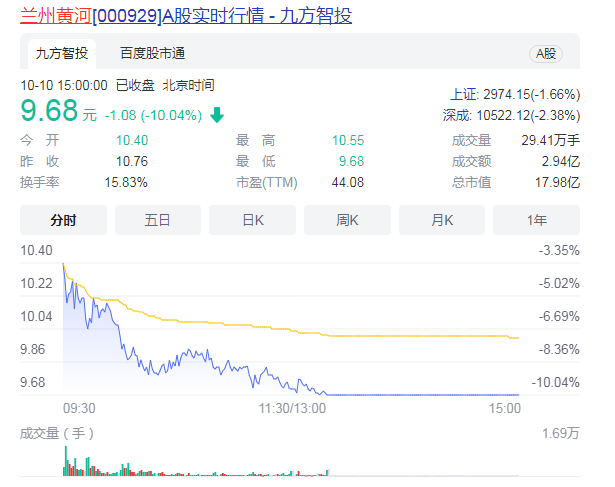
Task: Click the current price 9.68
Action: tap(48, 111)
